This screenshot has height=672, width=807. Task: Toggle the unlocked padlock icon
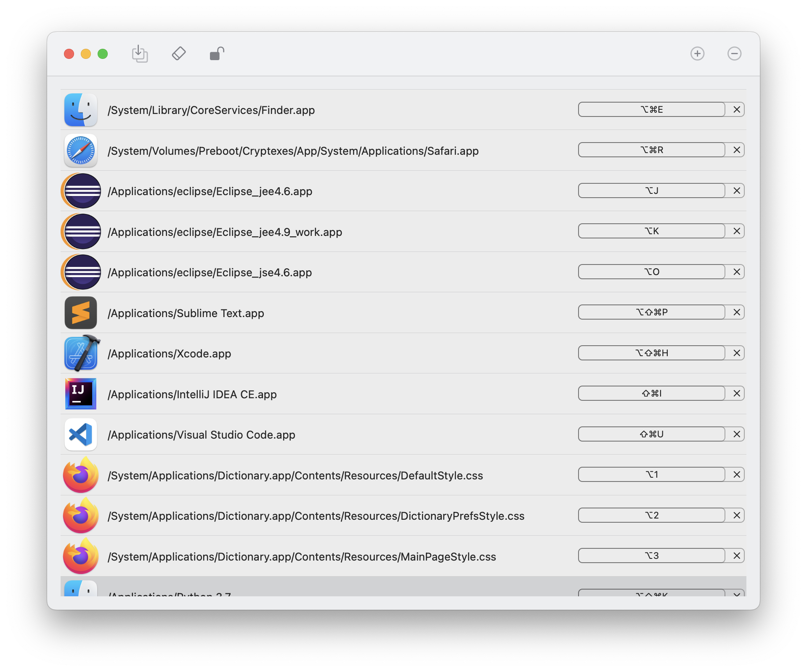(217, 54)
